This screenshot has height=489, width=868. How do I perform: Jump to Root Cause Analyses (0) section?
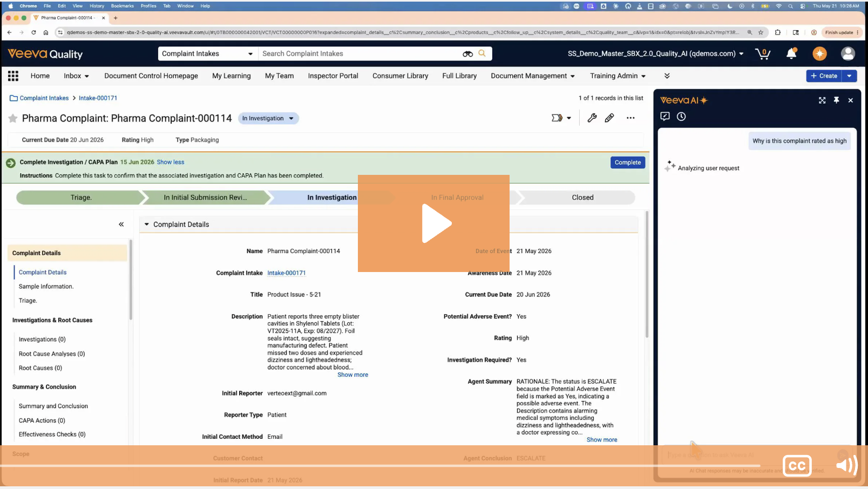pos(52,354)
